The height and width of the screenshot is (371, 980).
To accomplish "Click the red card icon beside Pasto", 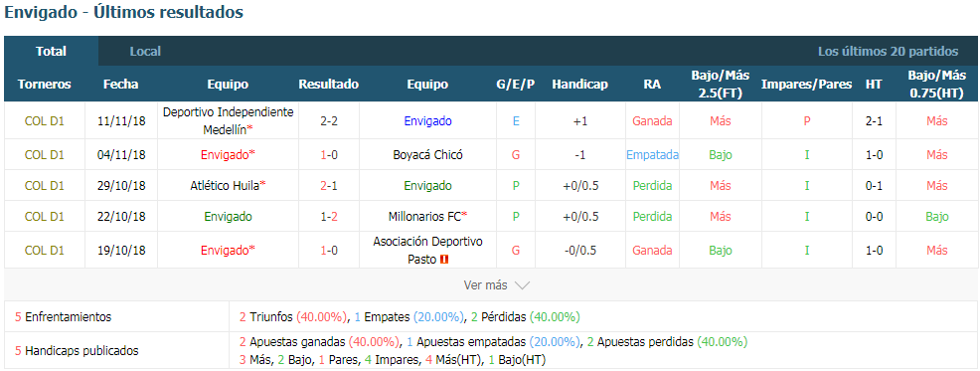I will pyautogui.click(x=444, y=259).
